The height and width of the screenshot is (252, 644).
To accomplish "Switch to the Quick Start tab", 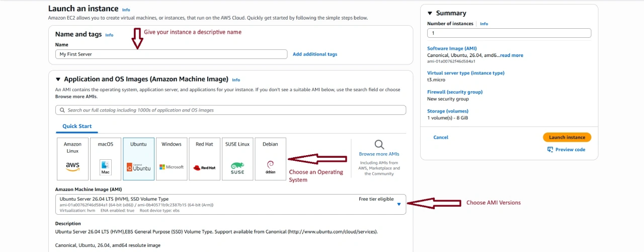I will tap(77, 126).
